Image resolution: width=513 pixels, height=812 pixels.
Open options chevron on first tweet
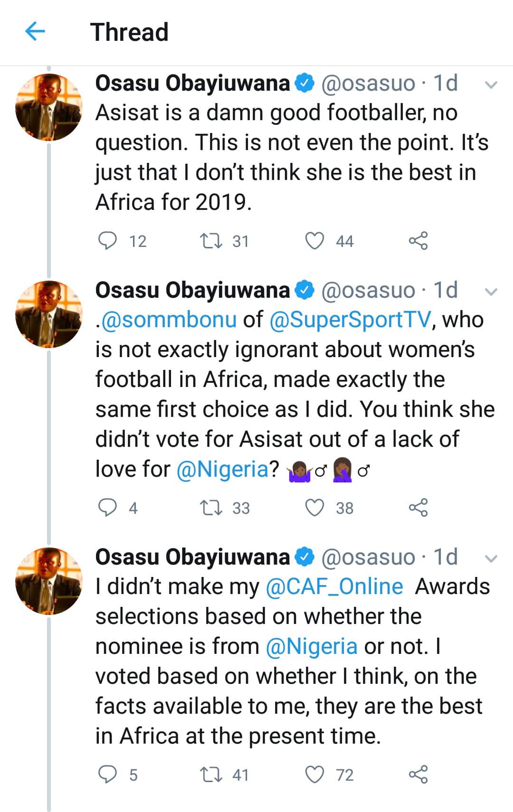pyautogui.click(x=491, y=85)
